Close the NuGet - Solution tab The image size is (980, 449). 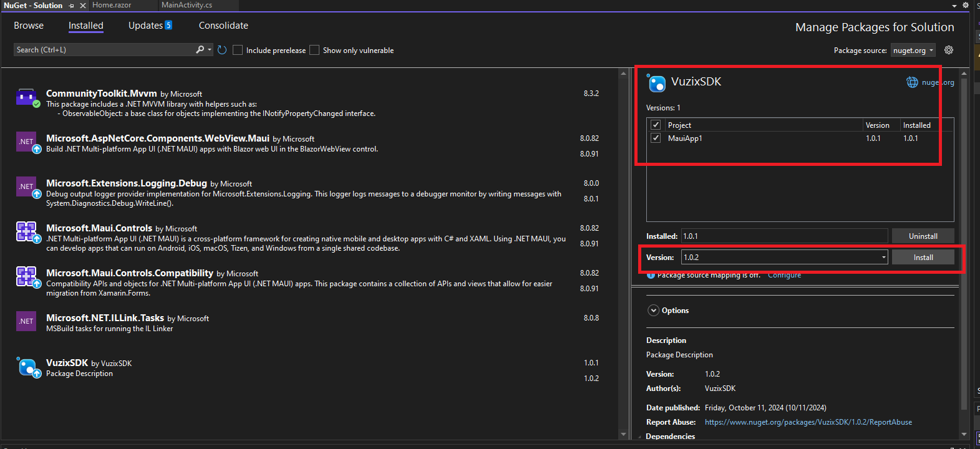tap(83, 6)
